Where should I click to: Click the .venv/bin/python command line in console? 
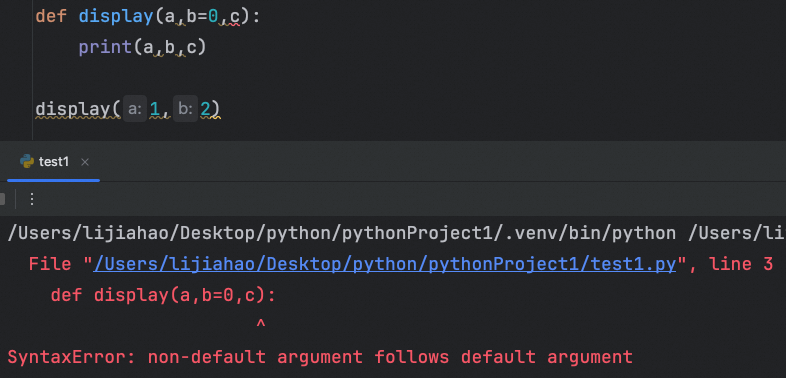click(396, 234)
